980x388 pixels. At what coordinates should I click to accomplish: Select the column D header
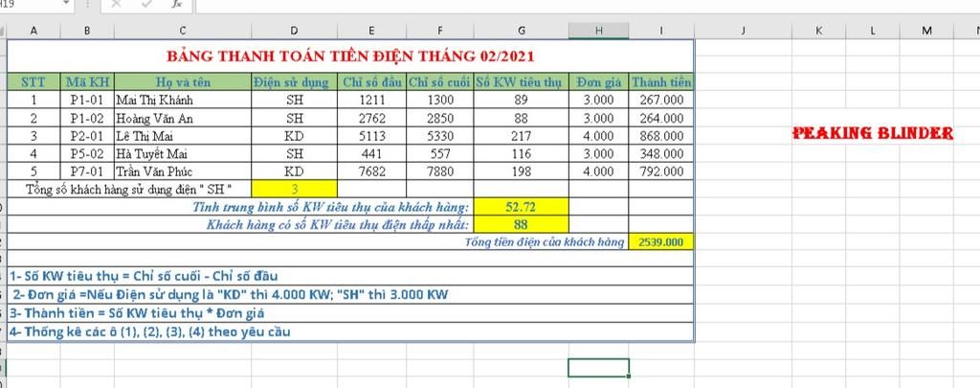(x=295, y=31)
